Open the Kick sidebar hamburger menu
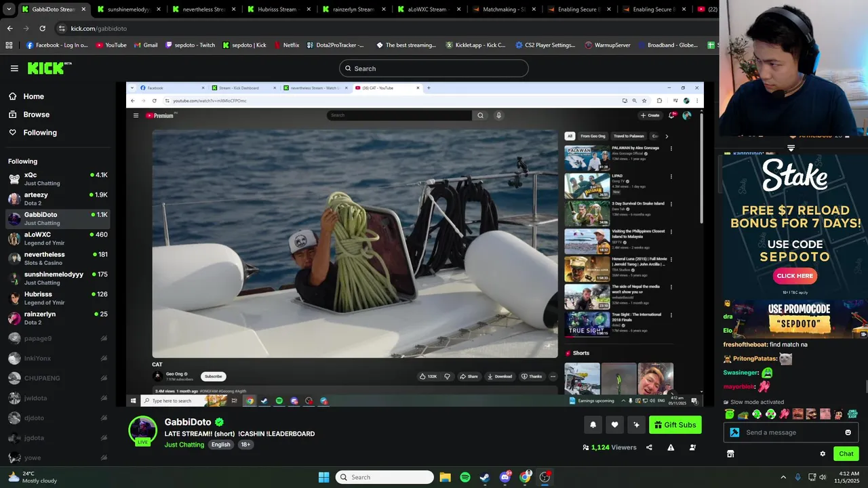Screen dimensions: 868x488 (14, 68)
